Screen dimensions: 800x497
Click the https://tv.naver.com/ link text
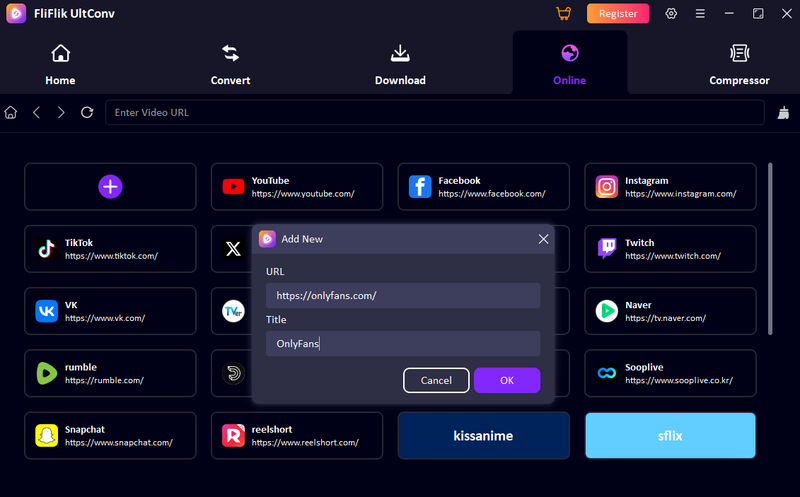pyautogui.click(x=665, y=318)
